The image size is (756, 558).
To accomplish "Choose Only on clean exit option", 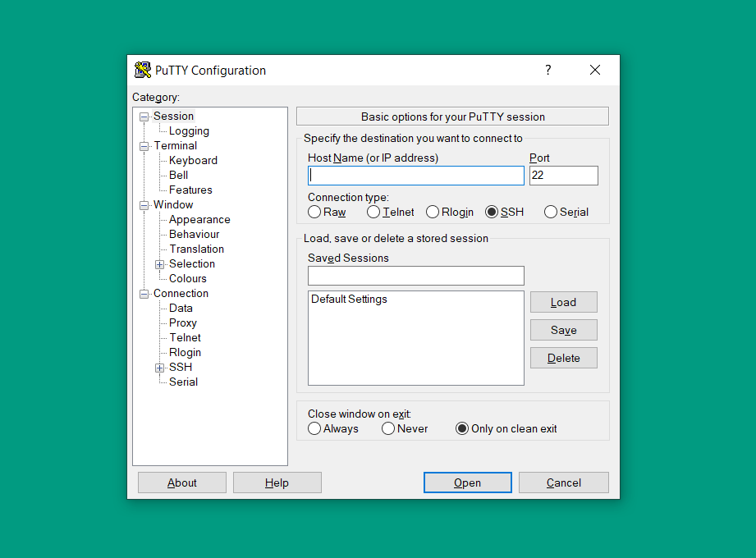I will pos(462,428).
